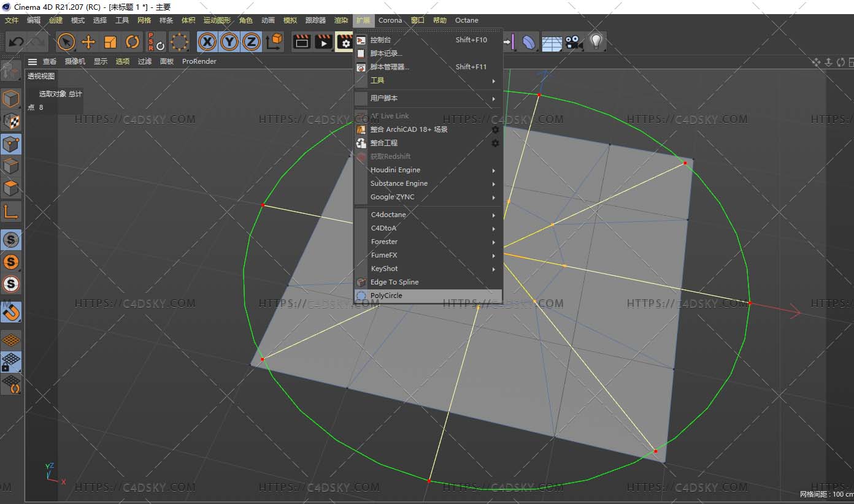Click the orange workplane grid icon
This screenshot has width=854, height=504.
point(11,340)
